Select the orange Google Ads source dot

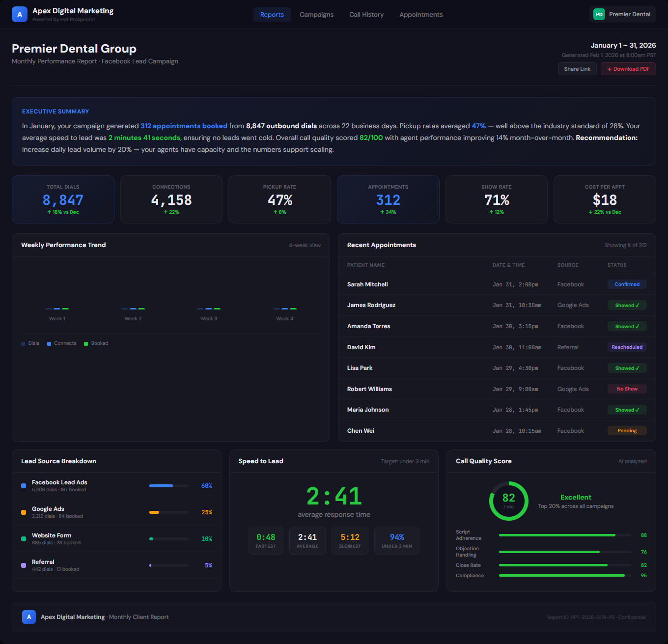click(23, 512)
